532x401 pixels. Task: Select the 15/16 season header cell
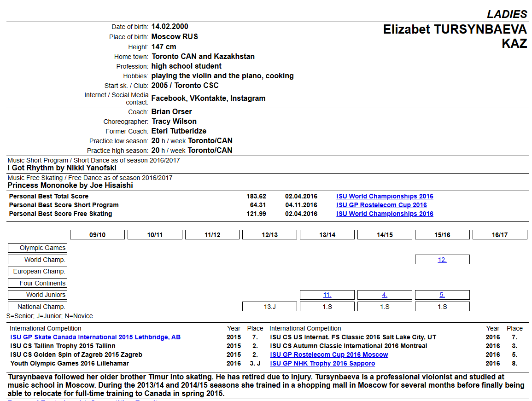(443, 235)
